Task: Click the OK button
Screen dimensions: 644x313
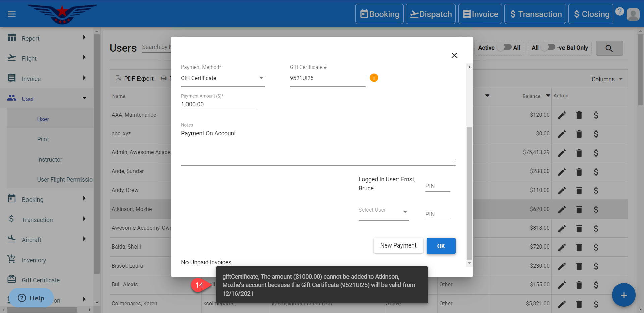Action: [441, 246]
